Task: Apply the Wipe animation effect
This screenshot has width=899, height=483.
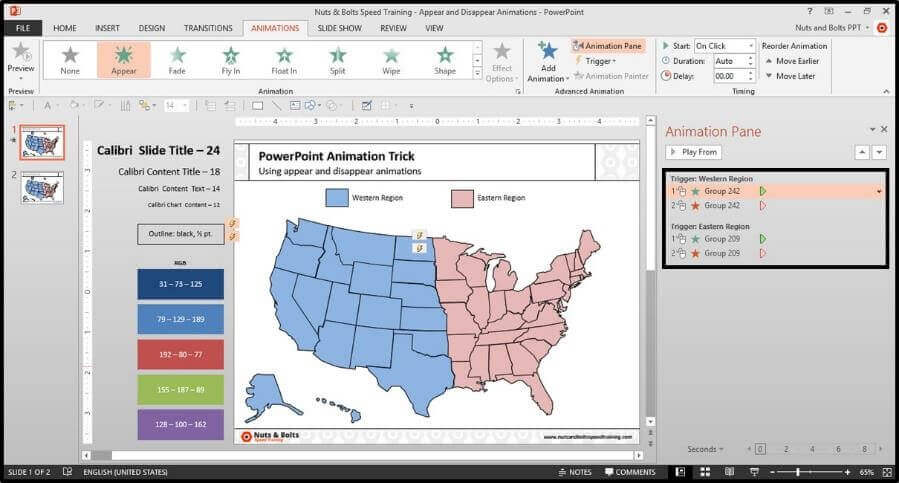Action: click(391, 60)
